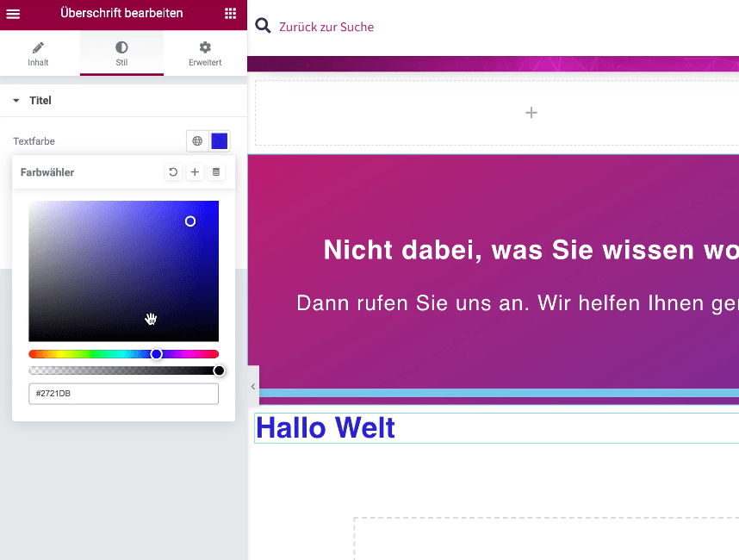The height and width of the screenshot is (560, 739).
Task: Open the Elementor hamburger menu
Action: [x=13, y=14]
